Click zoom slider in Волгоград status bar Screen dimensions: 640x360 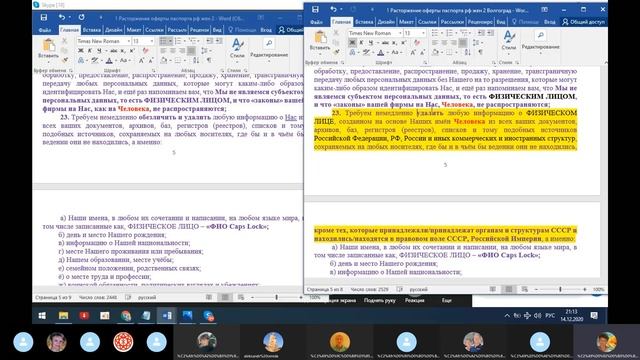click(x=560, y=289)
